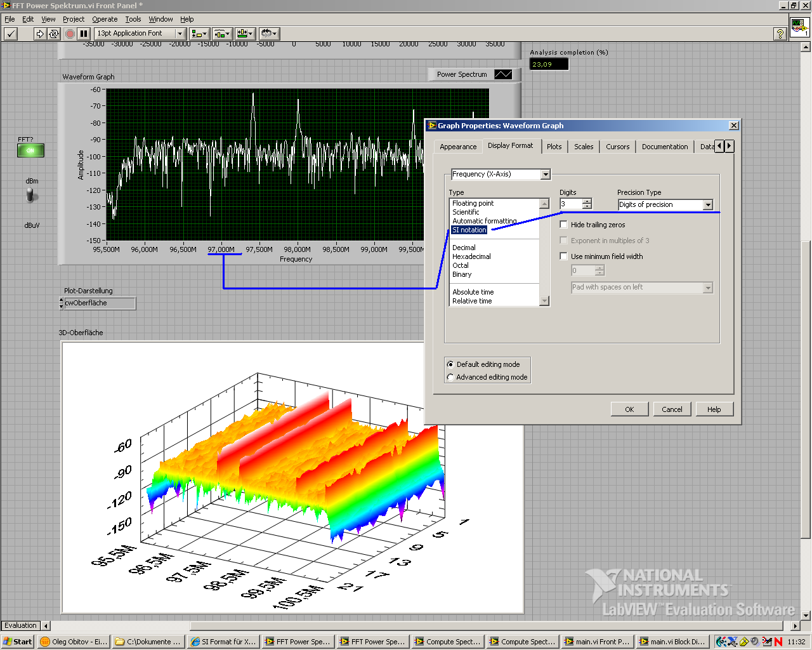Click the Abort Execution stop icon

pos(70,34)
